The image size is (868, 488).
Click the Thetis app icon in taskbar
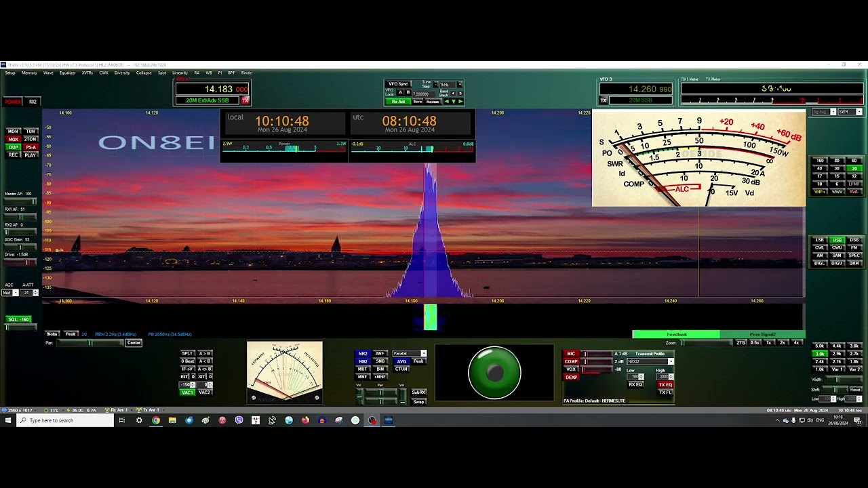pos(389,420)
